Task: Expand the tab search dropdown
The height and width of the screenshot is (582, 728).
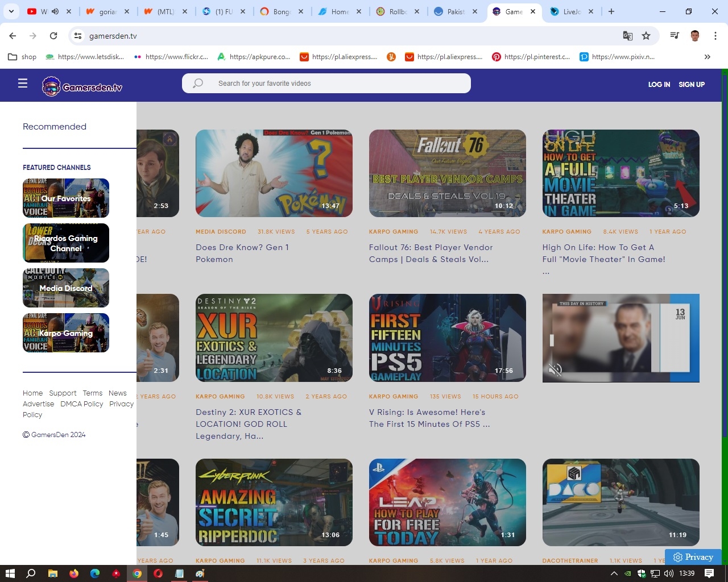Action: tap(11, 11)
